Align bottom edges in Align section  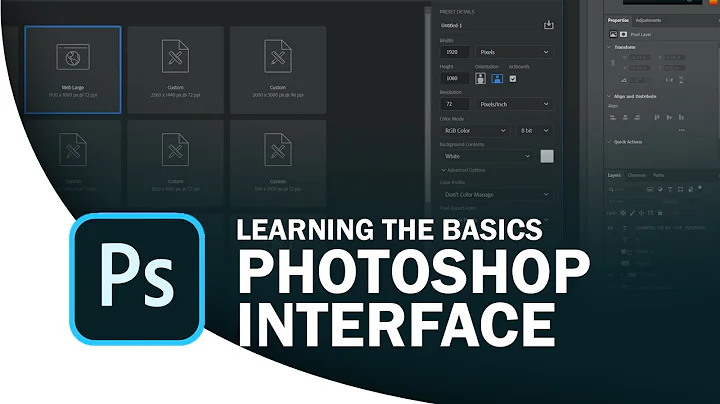[681, 118]
